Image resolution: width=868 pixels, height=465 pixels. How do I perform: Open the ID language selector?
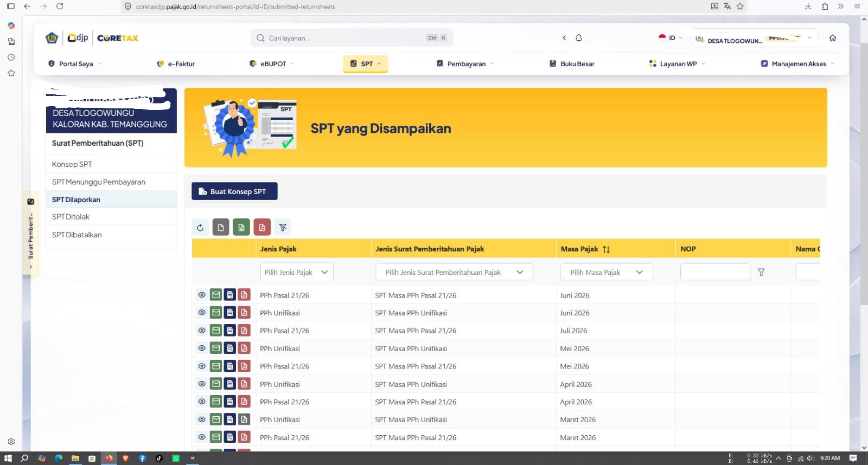coord(670,38)
